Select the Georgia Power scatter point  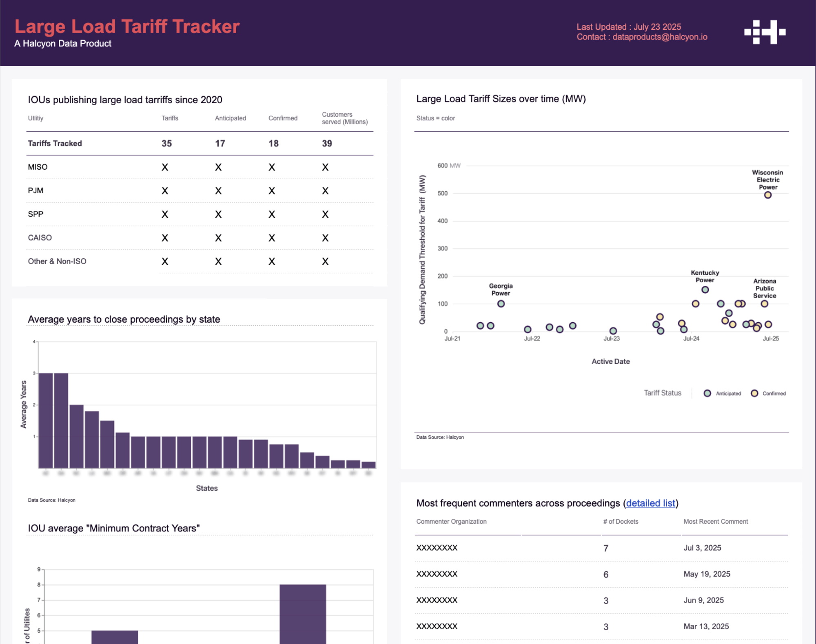(501, 303)
